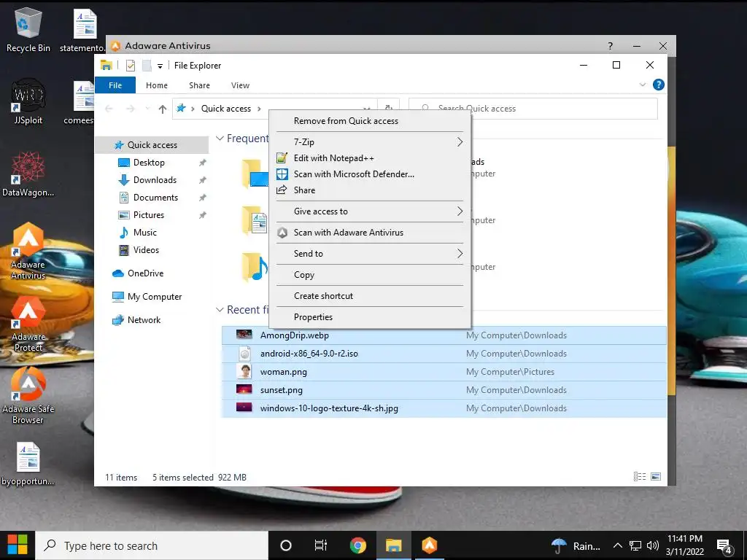Collapse the Frequent folders section
747x560 pixels.
pyautogui.click(x=220, y=139)
